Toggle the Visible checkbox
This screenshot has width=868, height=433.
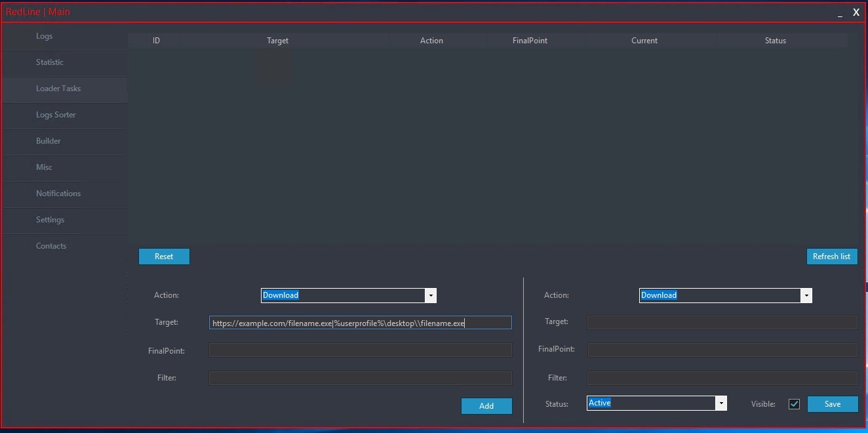click(x=794, y=404)
